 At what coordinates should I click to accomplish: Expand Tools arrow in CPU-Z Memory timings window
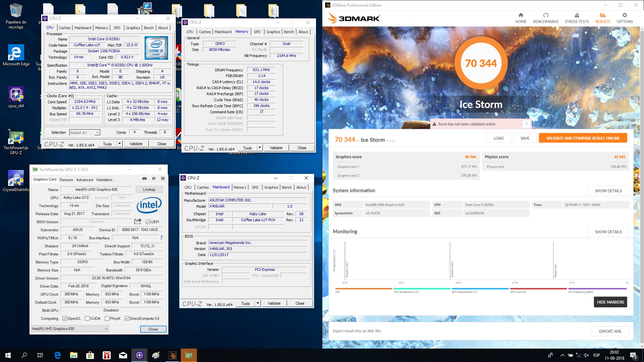[259, 148]
